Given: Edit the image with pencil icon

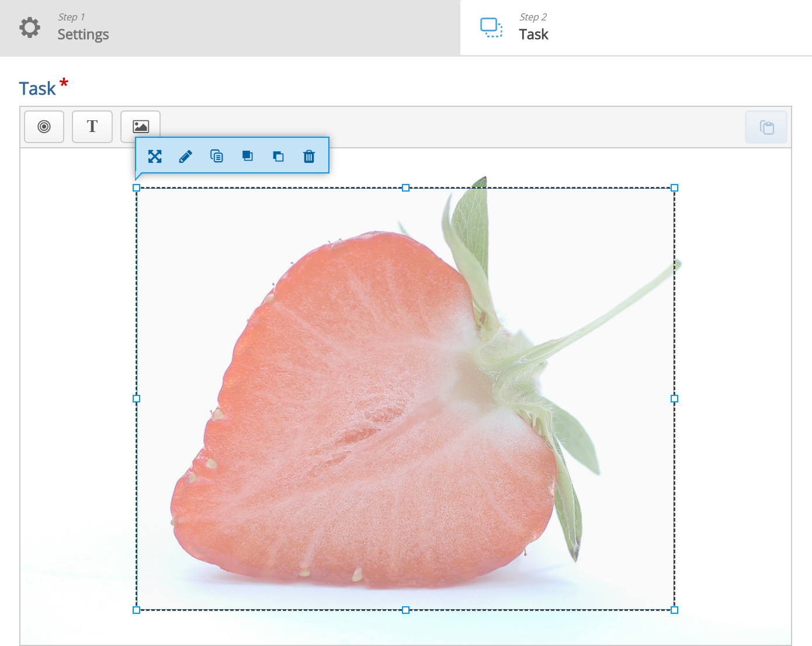Looking at the screenshot, I should (186, 156).
